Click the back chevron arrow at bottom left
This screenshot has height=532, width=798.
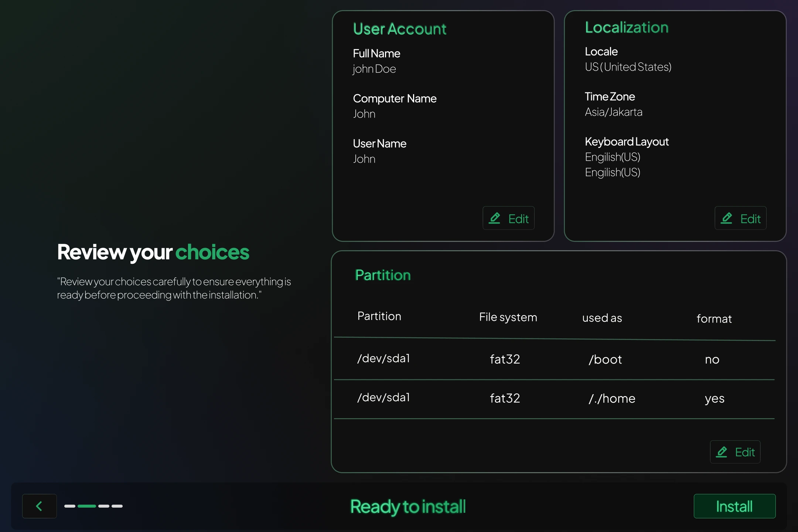(x=39, y=506)
